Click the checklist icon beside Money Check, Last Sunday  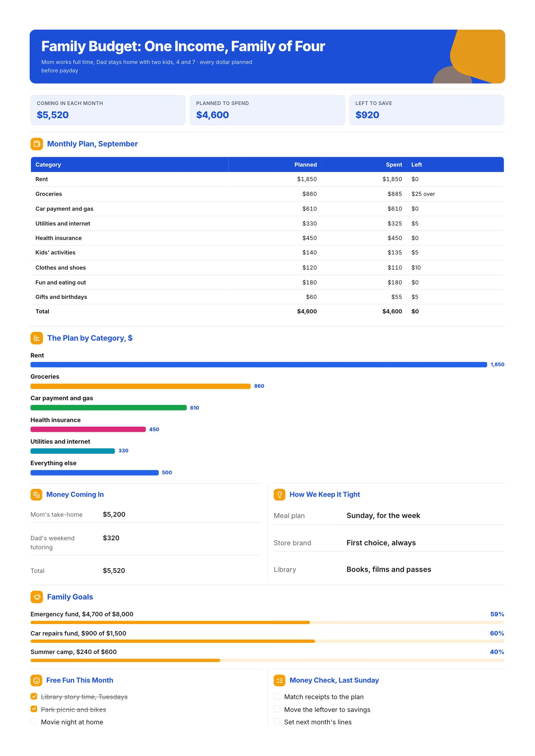tap(280, 680)
